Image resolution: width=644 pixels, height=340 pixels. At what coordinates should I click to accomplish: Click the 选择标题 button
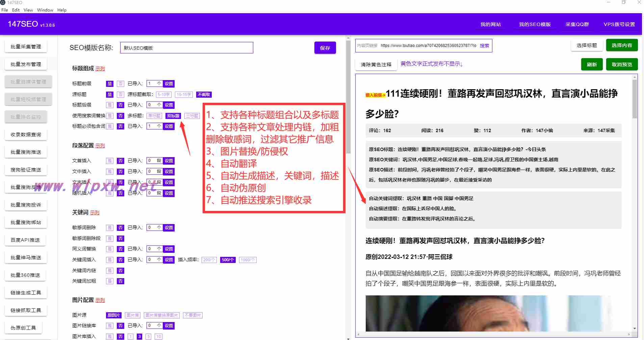(587, 45)
